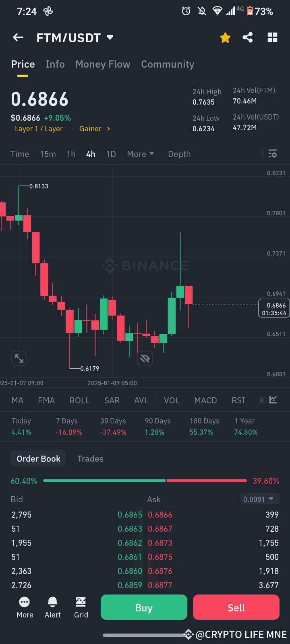
Task: Add FTM/USDT to favorites via star icon
Action: pyautogui.click(x=225, y=37)
